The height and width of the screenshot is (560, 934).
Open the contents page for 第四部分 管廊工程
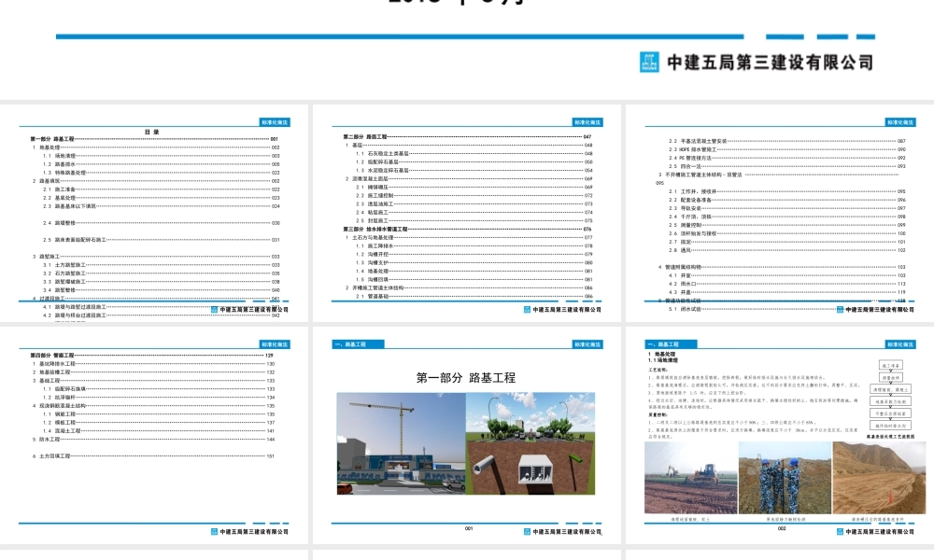[154, 435]
